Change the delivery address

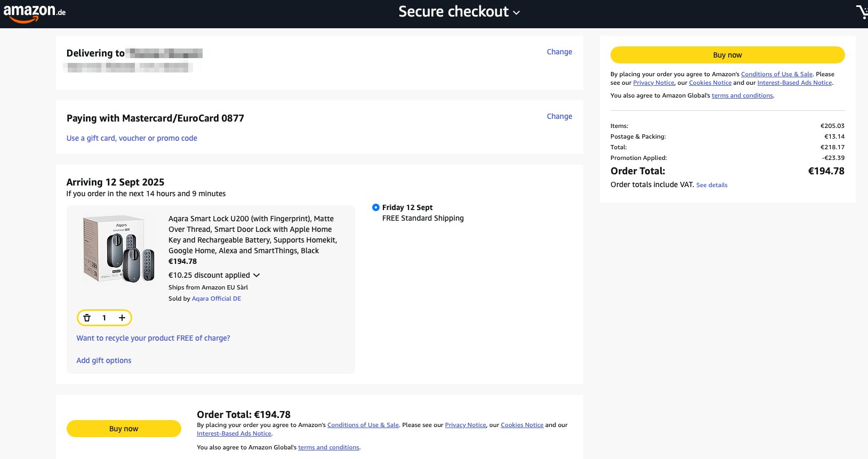(x=559, y=52)
